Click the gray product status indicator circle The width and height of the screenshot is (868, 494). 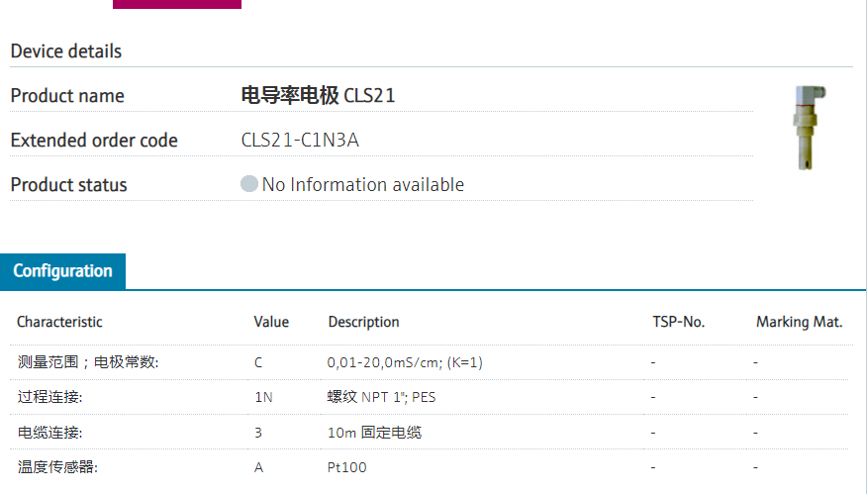click(249, 184)
